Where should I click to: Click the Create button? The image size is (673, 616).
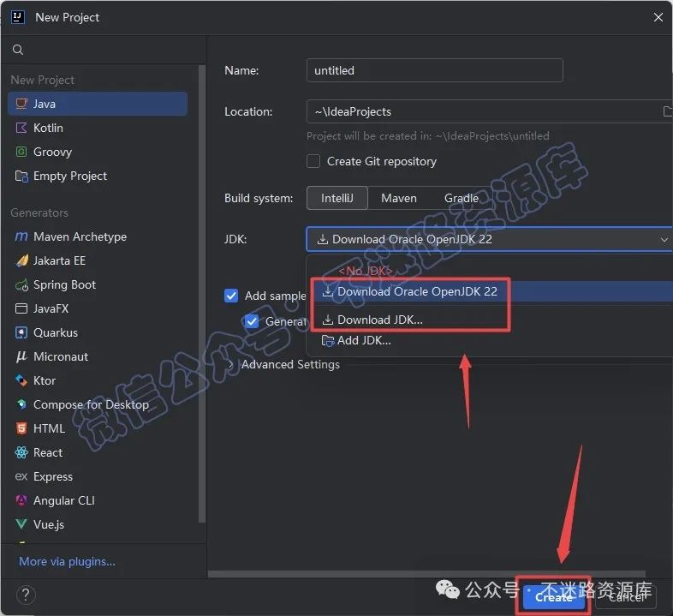(x=554, y=597)
